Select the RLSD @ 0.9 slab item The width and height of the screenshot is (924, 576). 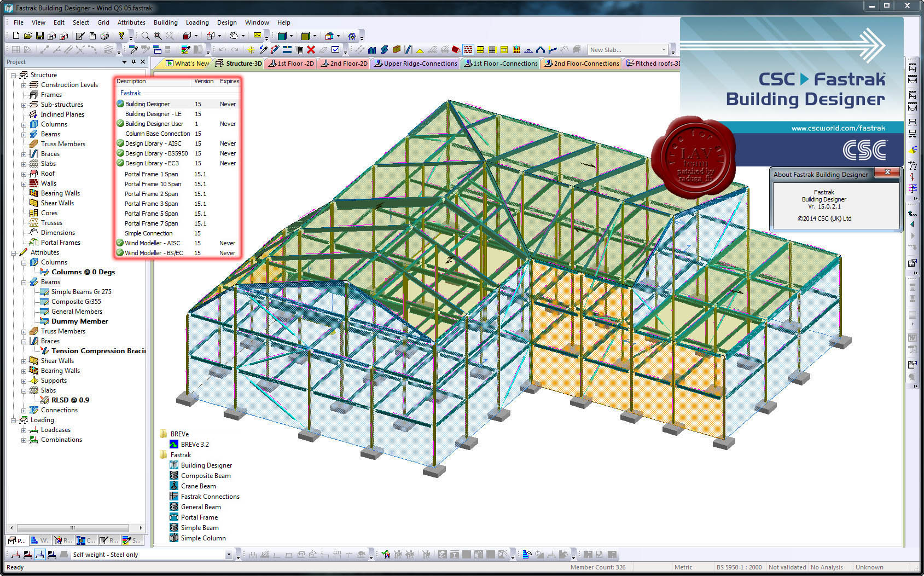point(70,400)
